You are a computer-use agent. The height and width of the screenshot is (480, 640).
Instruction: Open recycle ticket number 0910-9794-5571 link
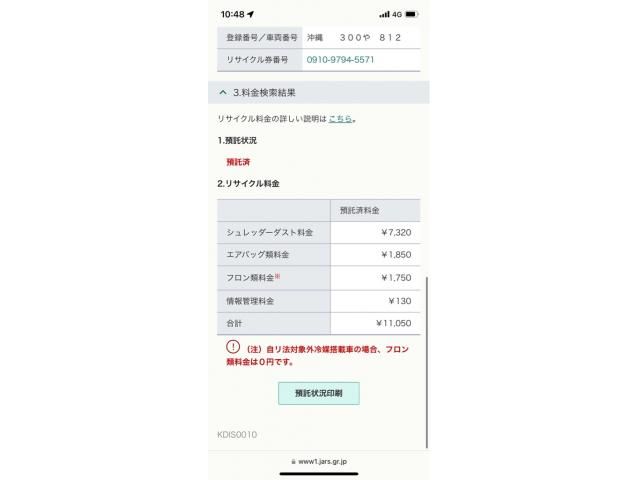(340, 60)
